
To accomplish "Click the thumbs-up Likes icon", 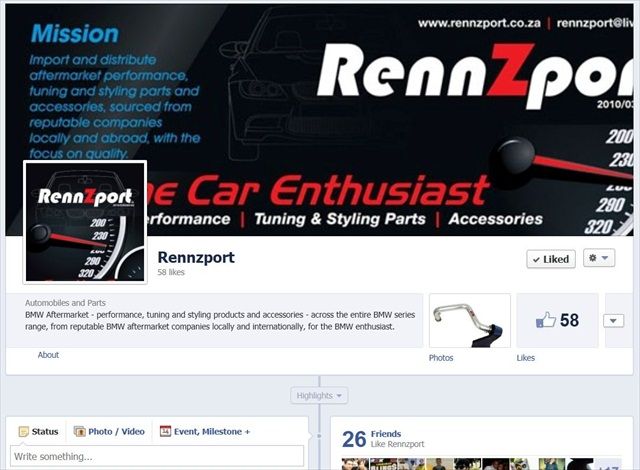I will [x=546, y=319].
